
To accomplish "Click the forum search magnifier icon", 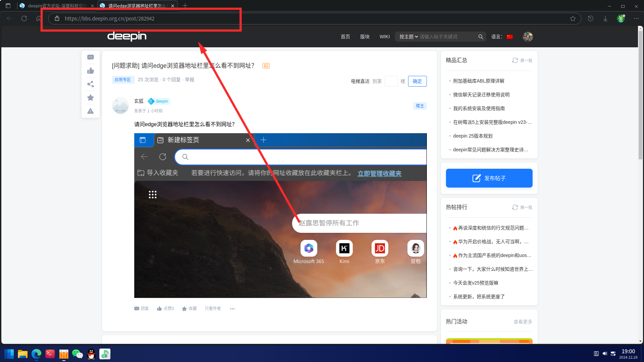I will [x=481, y=37].
